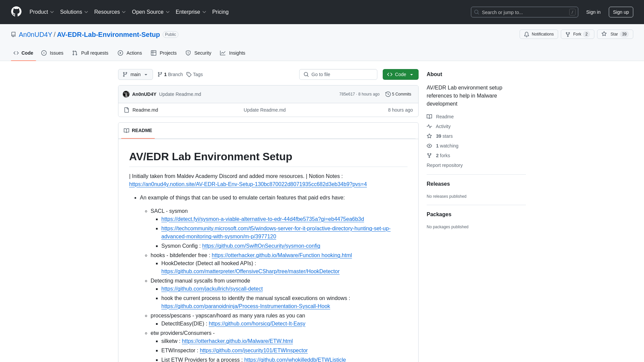The image size is (644, 362).
Task: Expand the Solutions dropdown menu
Action: (x=74, y=12)
